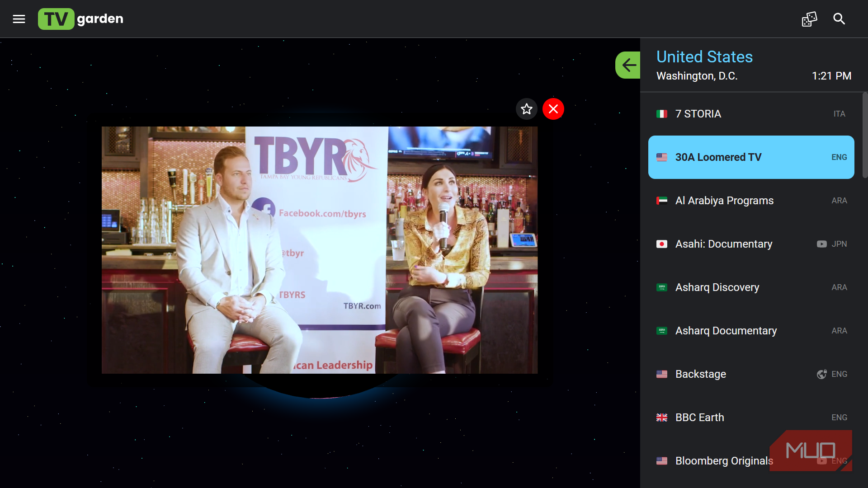The width and height of the screenshot is (868, 488).
Task: Click the TV garden logo
Action: pos(80,19)
